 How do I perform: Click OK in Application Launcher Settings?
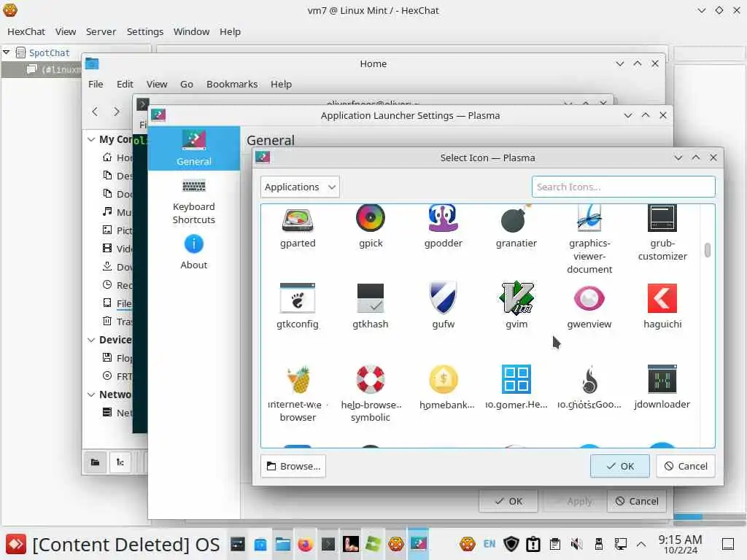coord(508,501)
